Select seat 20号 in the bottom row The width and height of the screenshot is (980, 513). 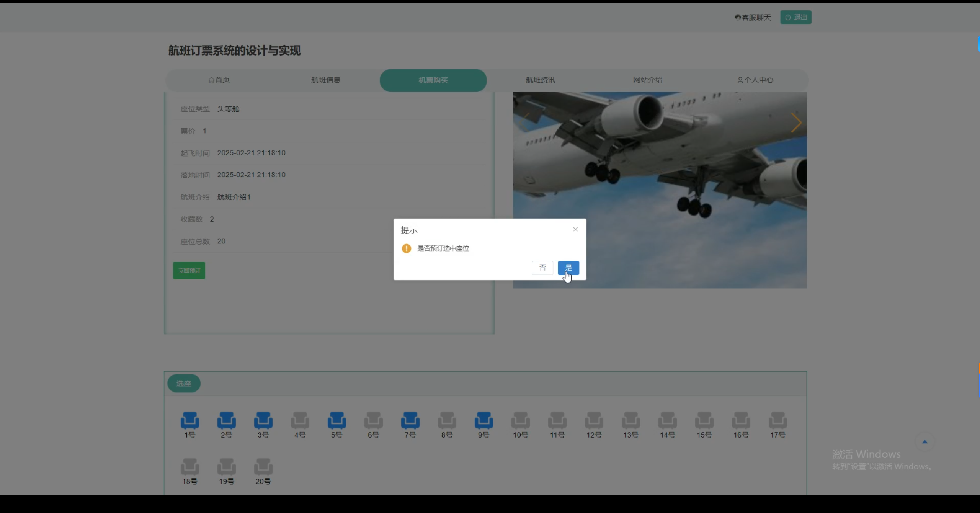(x=263, y=467)
